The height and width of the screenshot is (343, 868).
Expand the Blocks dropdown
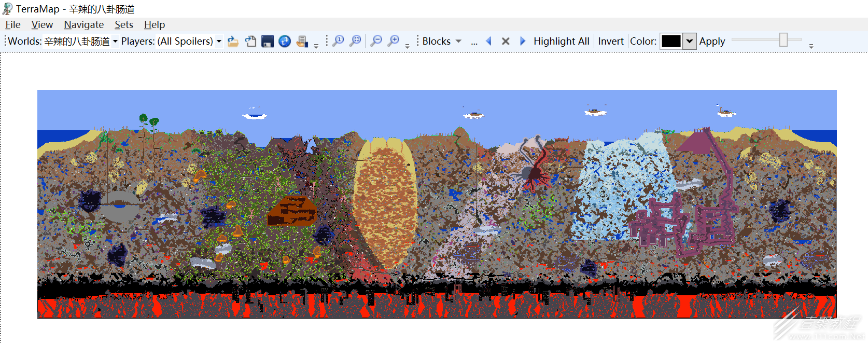coord(458,41)
